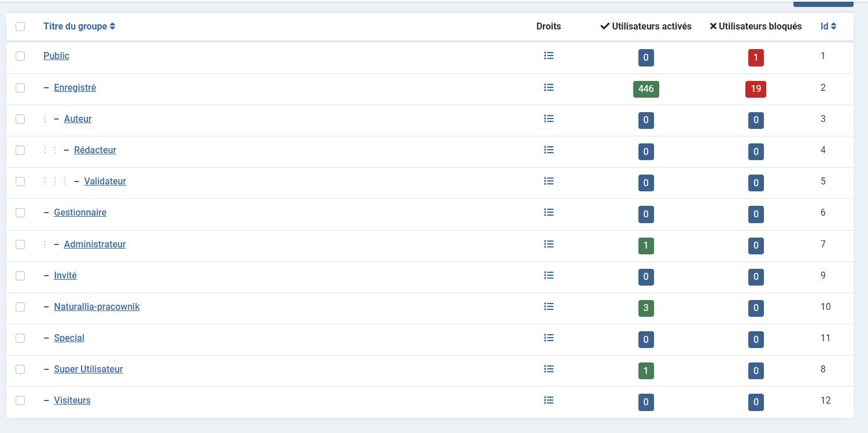Check the Invité group checkbox
The width and height of the screenshot is (868, 433).
point(20,276)
